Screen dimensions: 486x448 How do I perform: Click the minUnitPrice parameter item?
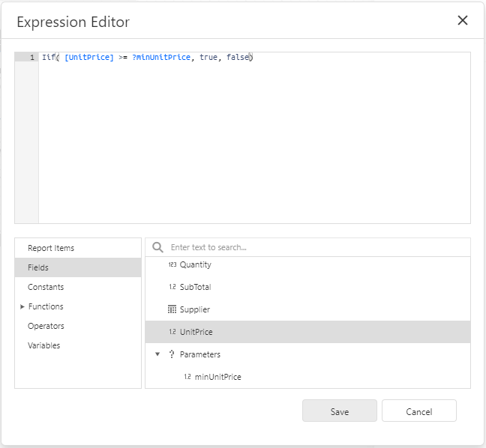[x=217, y=377]
